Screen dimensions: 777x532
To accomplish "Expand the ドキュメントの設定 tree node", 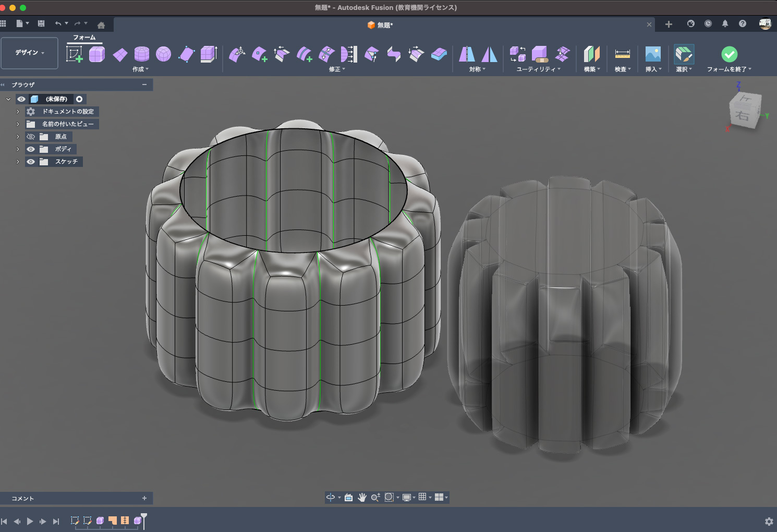I will pyautogui.click(x=18, y=112).
